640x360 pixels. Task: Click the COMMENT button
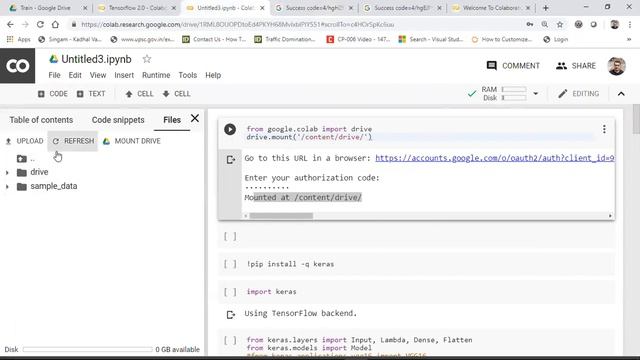pos(513,66)
